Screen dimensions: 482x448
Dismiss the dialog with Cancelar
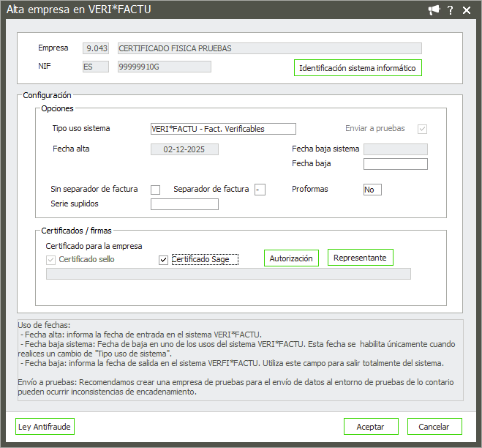(433, 427)
